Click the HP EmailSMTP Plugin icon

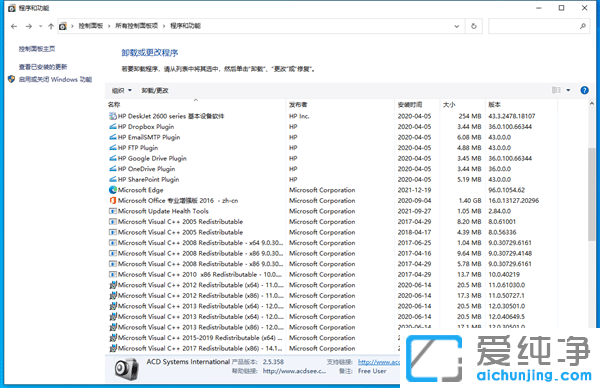113,137
